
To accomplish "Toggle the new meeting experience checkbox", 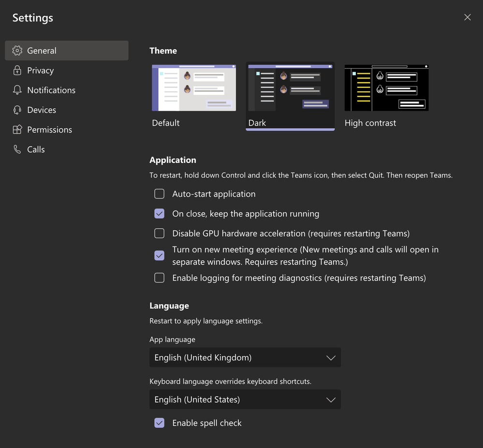I will (159, 256).
